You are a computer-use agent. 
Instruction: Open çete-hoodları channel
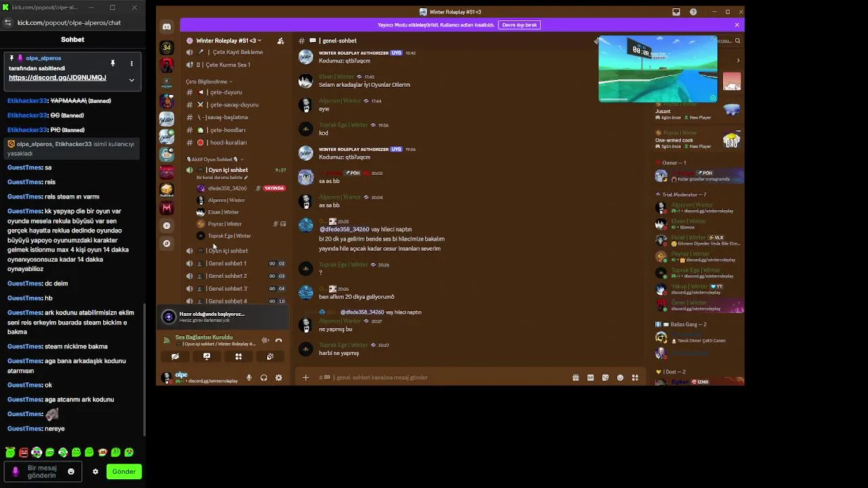tap(228, 130)
